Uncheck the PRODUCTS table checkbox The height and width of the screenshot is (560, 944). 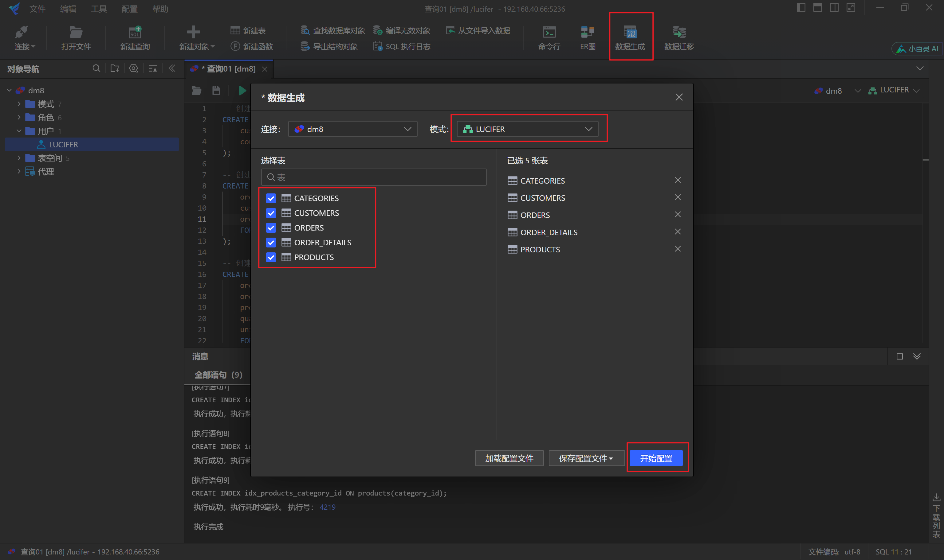271,257
